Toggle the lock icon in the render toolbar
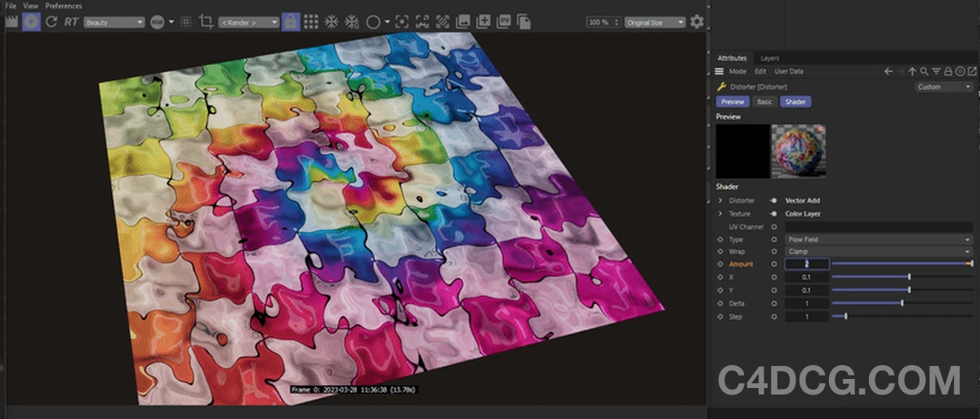The image size is (980, 419). (x=290, y=22)
